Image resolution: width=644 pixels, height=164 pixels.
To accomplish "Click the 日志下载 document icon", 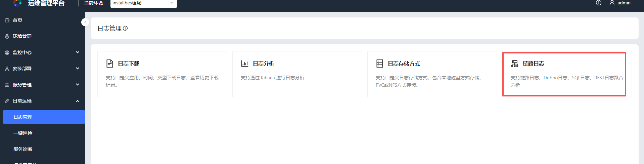I will tap(110, 64).
